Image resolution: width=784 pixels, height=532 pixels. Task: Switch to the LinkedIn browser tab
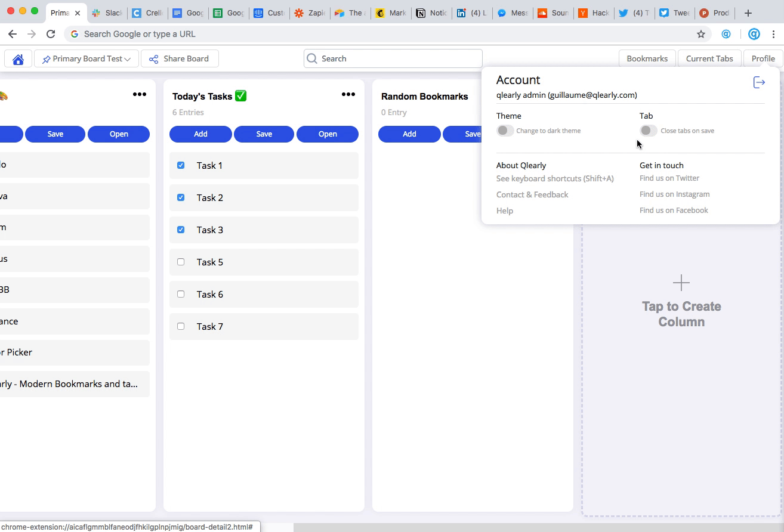coord(472,13)
